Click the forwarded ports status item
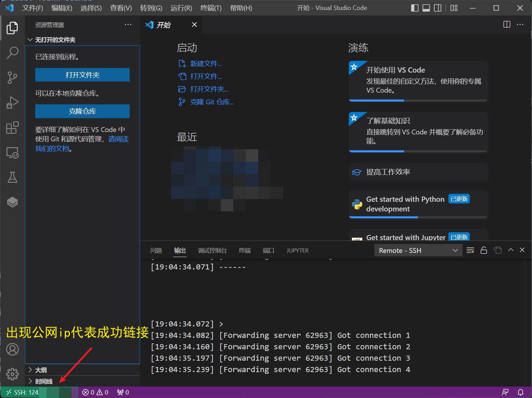532x398 pixels. 123,392
